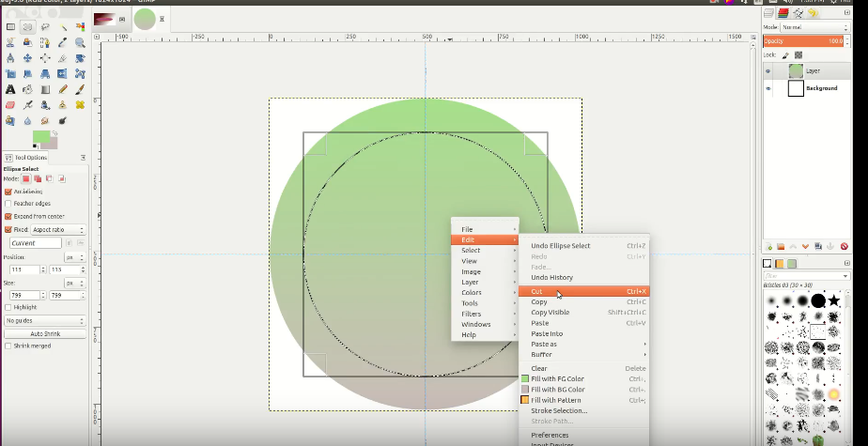Enable the Shrink merged checkbox
The width and height of the screenshot is (868, 446).
tap(8, 346)
